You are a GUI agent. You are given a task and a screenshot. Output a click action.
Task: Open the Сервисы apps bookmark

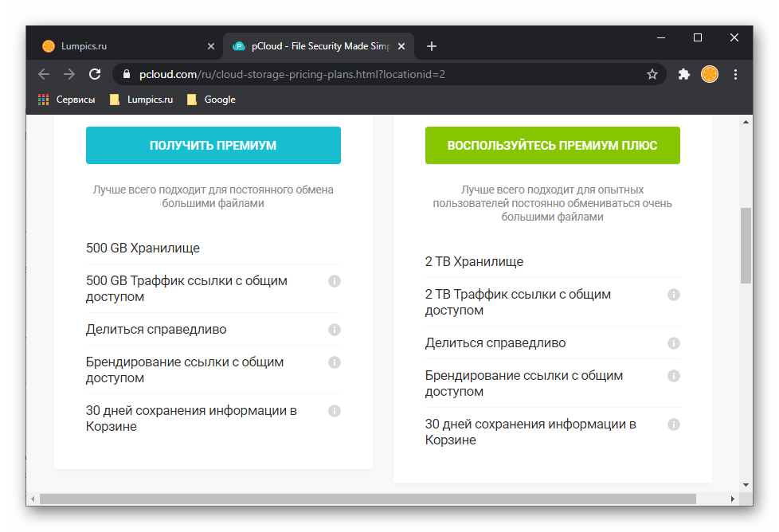click(x=67, y=100)
